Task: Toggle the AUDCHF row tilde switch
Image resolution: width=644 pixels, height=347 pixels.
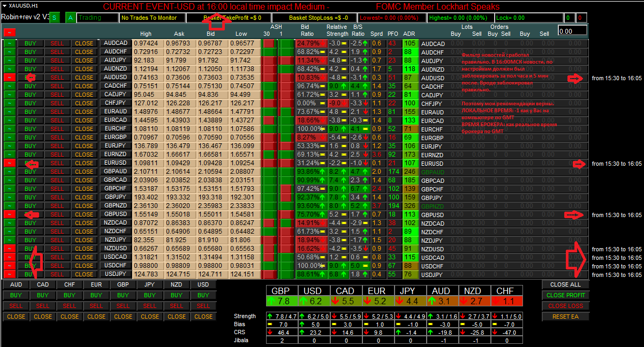Action: pos(9,52)
